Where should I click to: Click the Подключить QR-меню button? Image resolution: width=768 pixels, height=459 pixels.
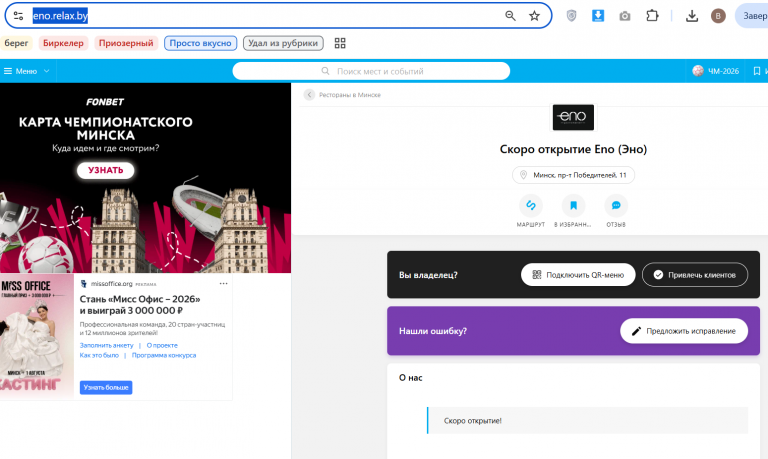pos(578,275)
